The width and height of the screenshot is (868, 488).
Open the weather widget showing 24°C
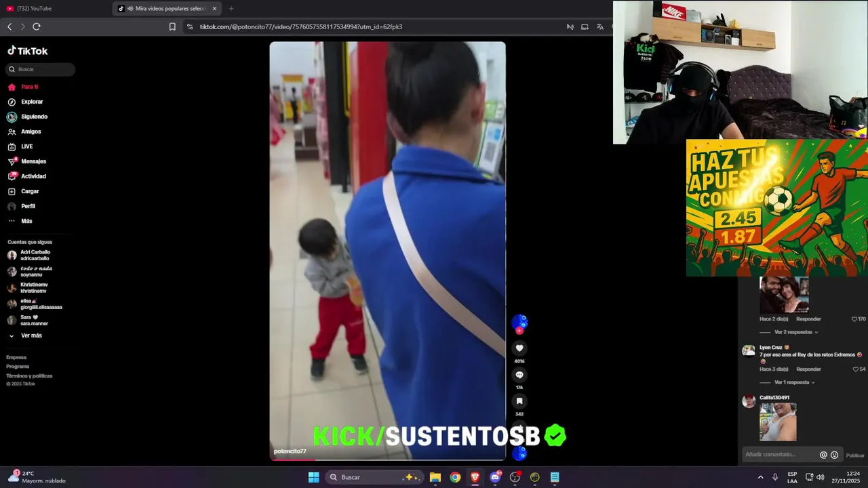point(38,477)
